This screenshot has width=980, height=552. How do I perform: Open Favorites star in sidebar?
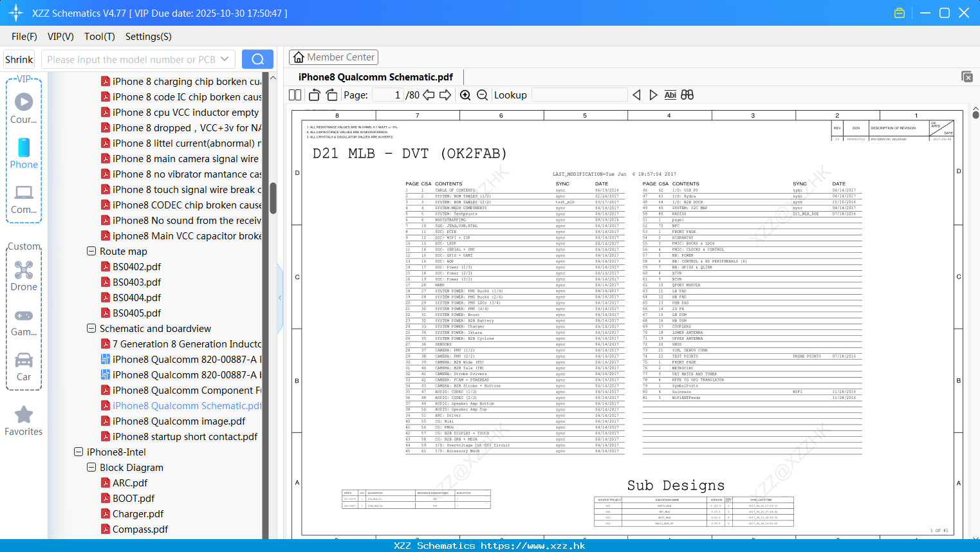[24, 421]
